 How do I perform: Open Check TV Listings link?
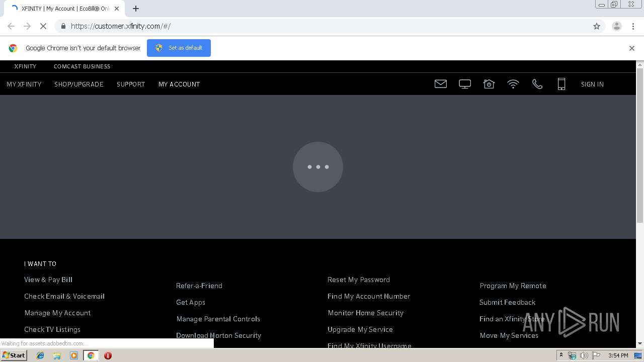tap(52, 329)
